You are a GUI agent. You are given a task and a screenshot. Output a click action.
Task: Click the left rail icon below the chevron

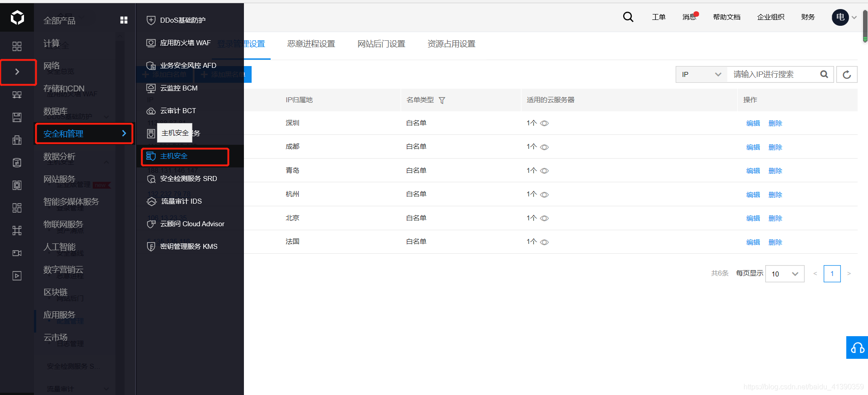(17, 95)
